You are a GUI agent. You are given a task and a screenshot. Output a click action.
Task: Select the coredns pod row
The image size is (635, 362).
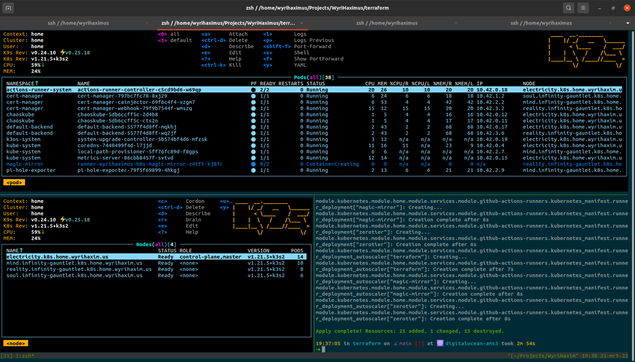[314, 146]
